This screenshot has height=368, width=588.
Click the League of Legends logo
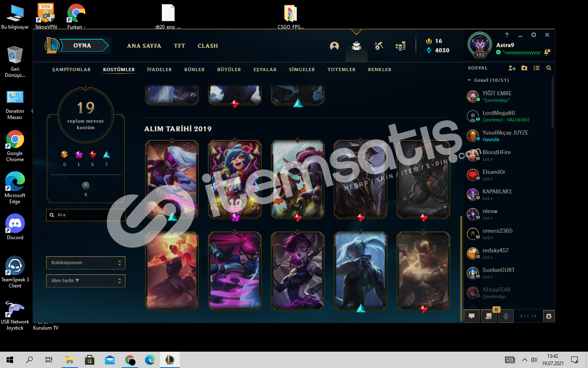coord(52,45)
